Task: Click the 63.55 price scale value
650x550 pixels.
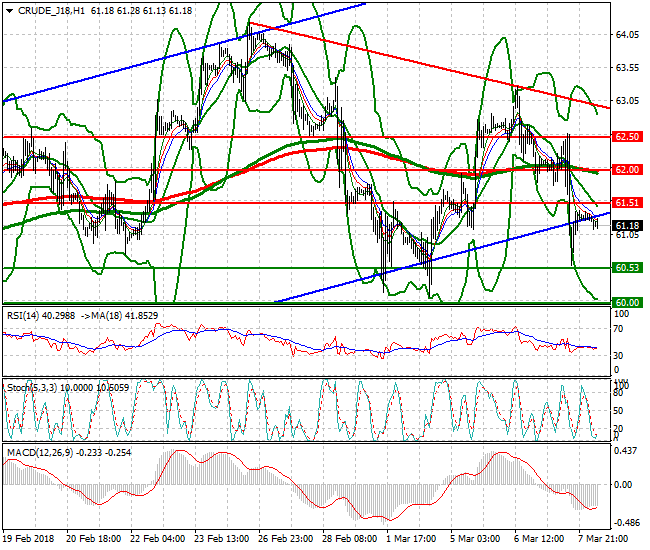Action: (x=627, y=68)
